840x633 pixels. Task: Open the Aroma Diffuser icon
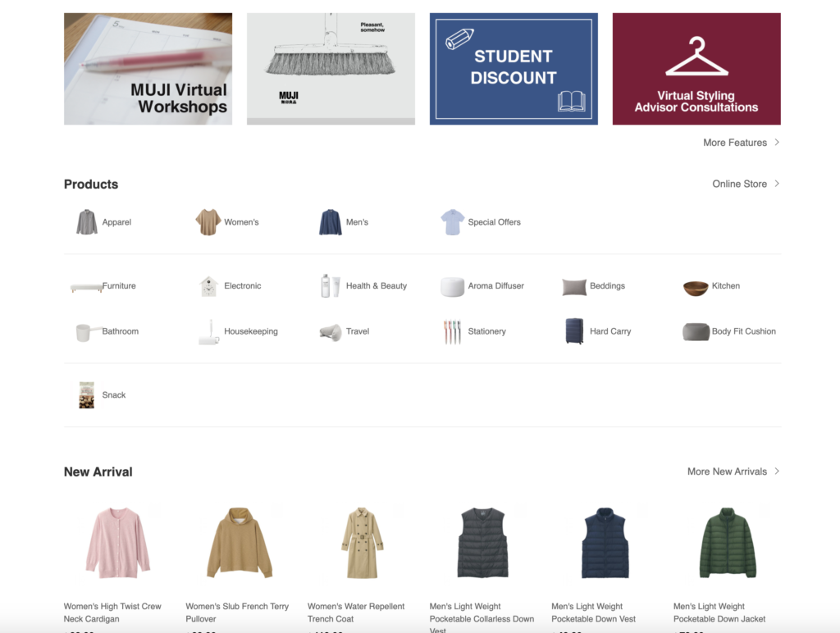[452, 287]
